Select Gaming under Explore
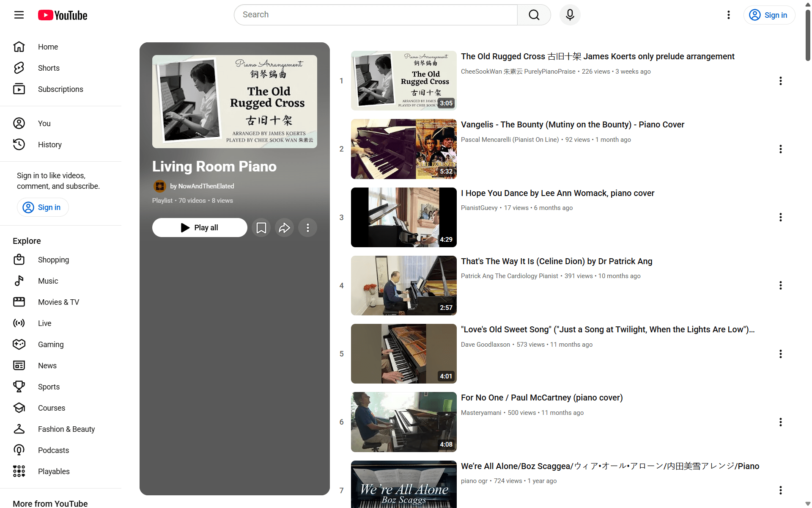Viewport: 812px width, 508px height. (51, 345)
